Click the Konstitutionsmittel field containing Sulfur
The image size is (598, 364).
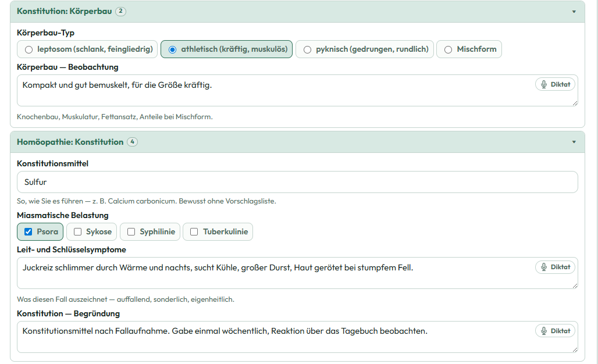point(297,182)
